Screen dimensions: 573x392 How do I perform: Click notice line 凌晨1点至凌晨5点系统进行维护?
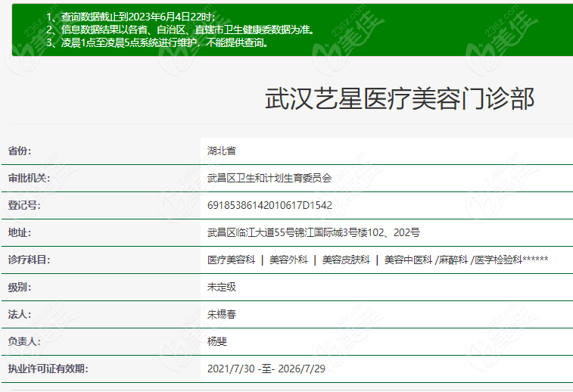point(158,42)
